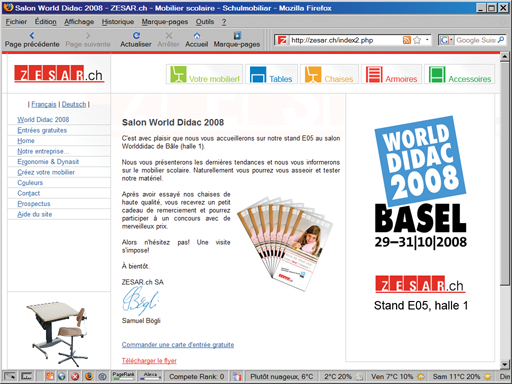The width and height of the screenshot is (512, 384).
Task: Click in the Google search field
Action: pyautogui.click(x=476, y=40)
